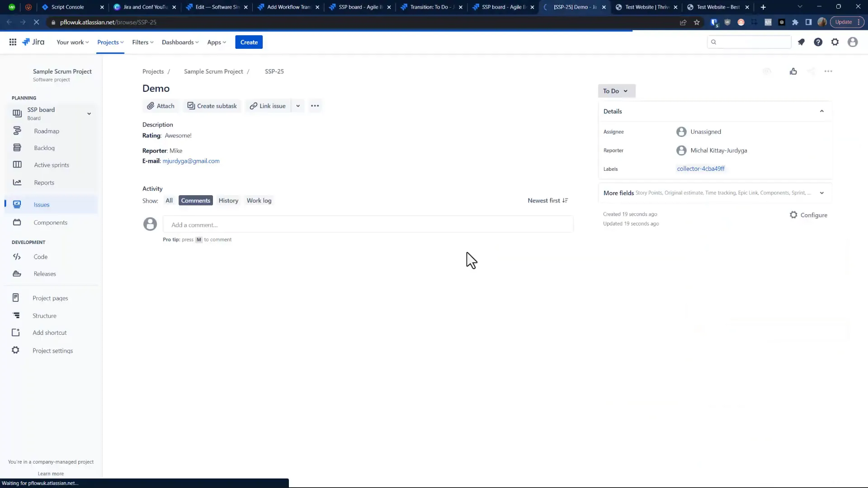Open the notifications icon in Jira header

pos(801,42)
